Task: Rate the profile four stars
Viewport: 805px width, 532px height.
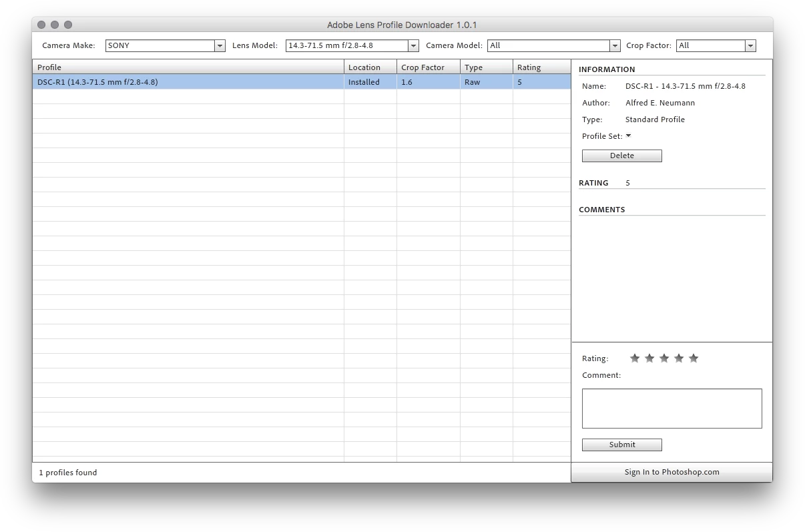Action: (x=679, y=358)
